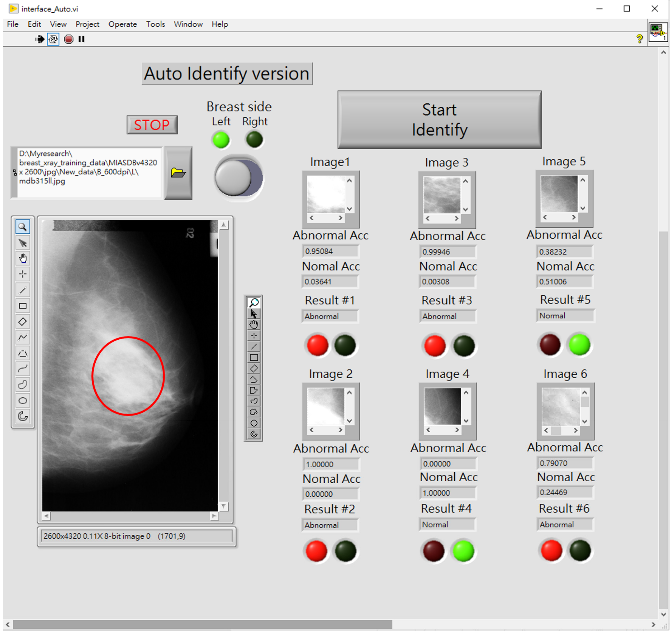672x633 pixels.
Task: Select the cursor arrow tool in floating toolbar
Action: tap(254, 314)
